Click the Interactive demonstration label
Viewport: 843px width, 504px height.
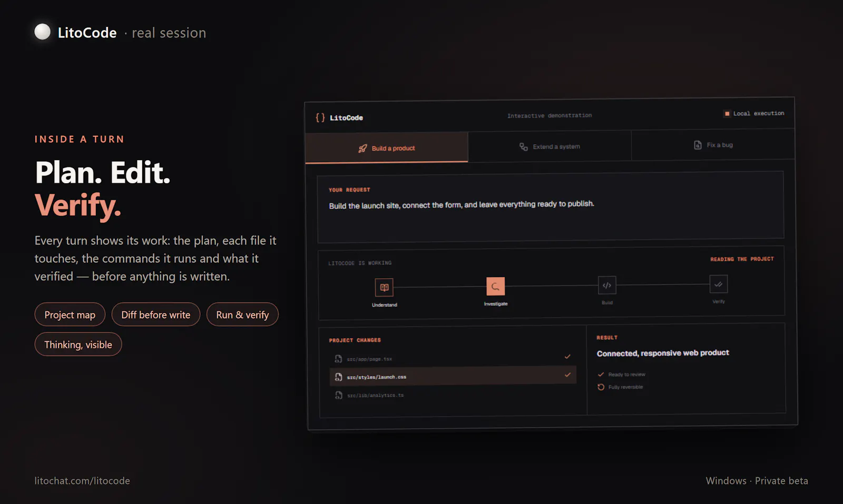550,115
